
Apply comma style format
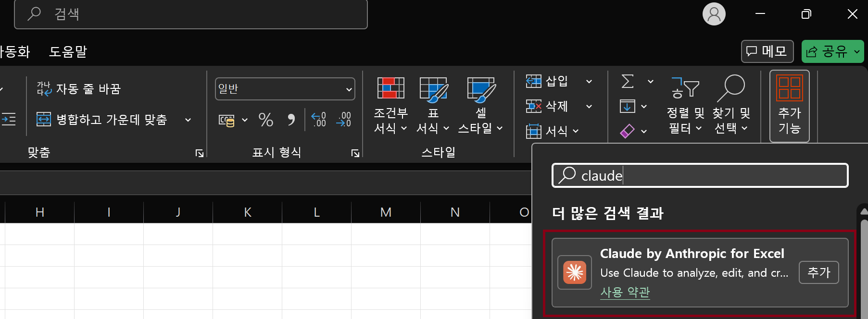pos(291,120)
